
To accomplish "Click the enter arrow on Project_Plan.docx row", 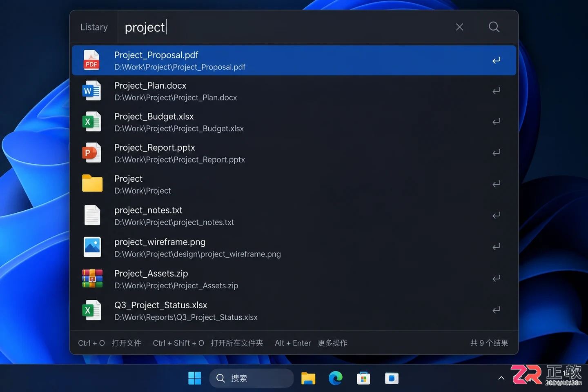I will click(496, 91).
